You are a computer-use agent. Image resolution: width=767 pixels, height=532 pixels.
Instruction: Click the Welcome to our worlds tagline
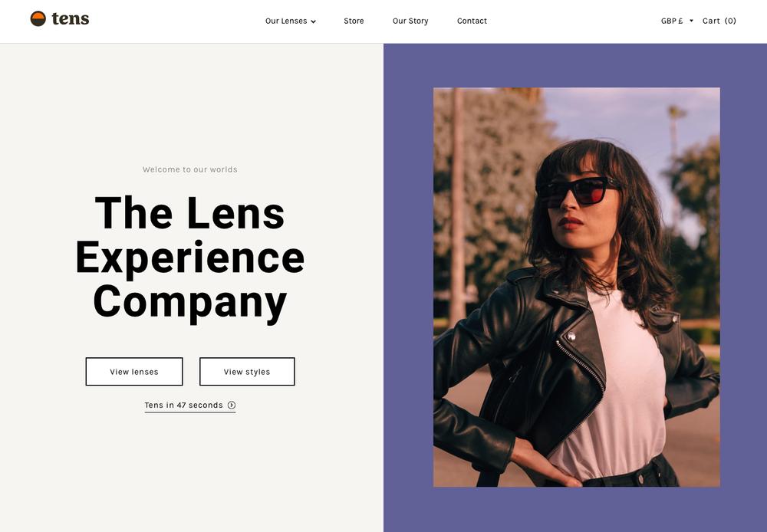tap(189, 169)
